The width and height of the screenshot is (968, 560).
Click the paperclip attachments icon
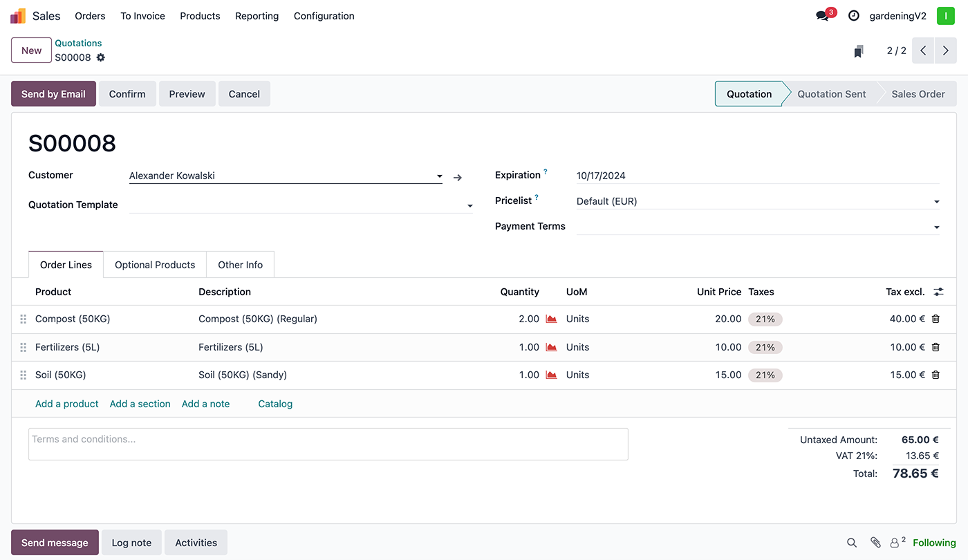point(875,543)
